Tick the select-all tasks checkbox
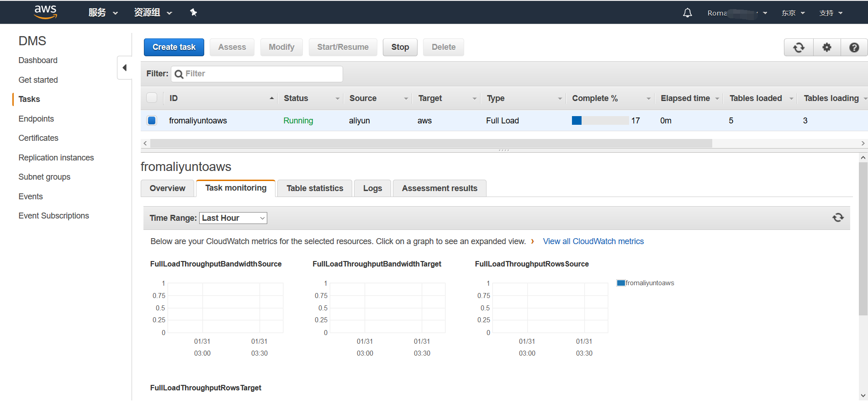The height and width of the screenshot is (405, 868). pyautogui.click(x=152, y=98)
